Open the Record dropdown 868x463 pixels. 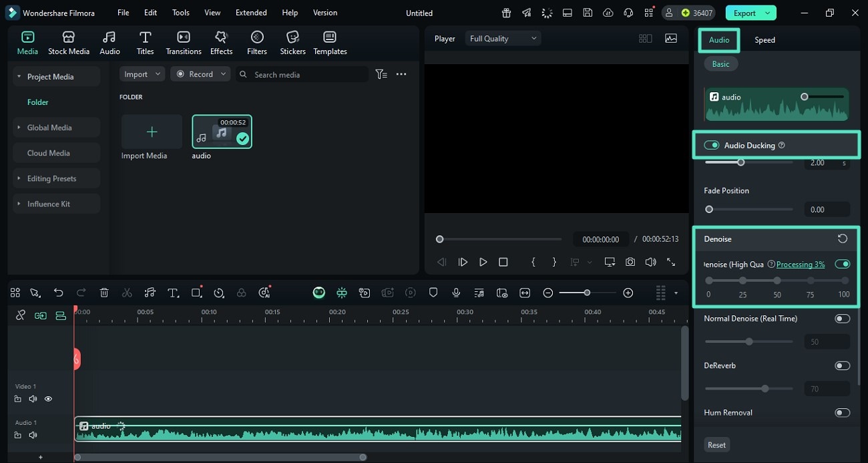[x=200, y=74]
